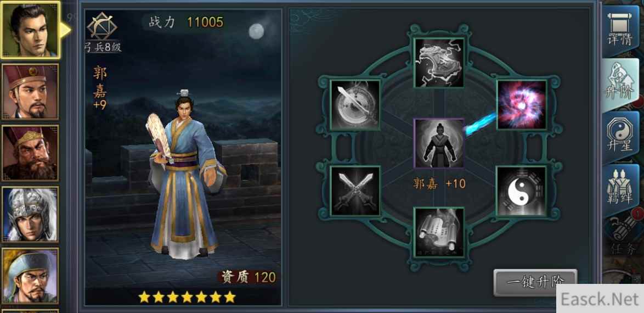The image size is (644, 313).
Task: Switch to the 升阶 advancement tab
Action: click(620, 85)
